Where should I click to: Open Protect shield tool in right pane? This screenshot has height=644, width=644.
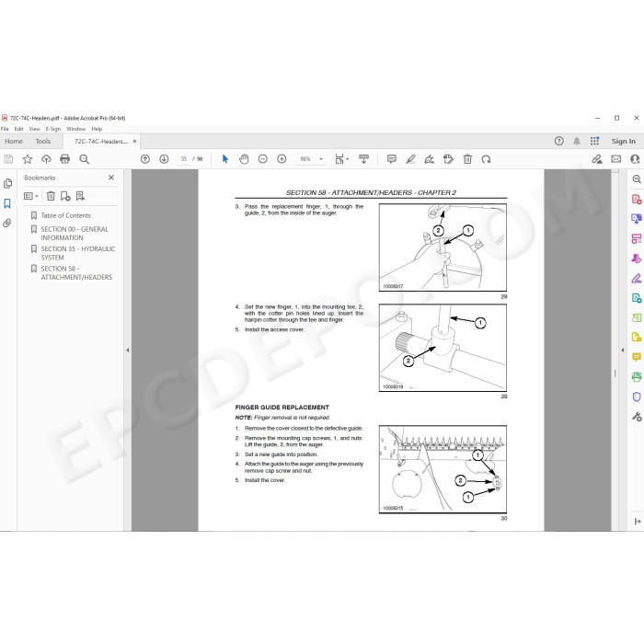pyautogui.click(x=637, y=397)
